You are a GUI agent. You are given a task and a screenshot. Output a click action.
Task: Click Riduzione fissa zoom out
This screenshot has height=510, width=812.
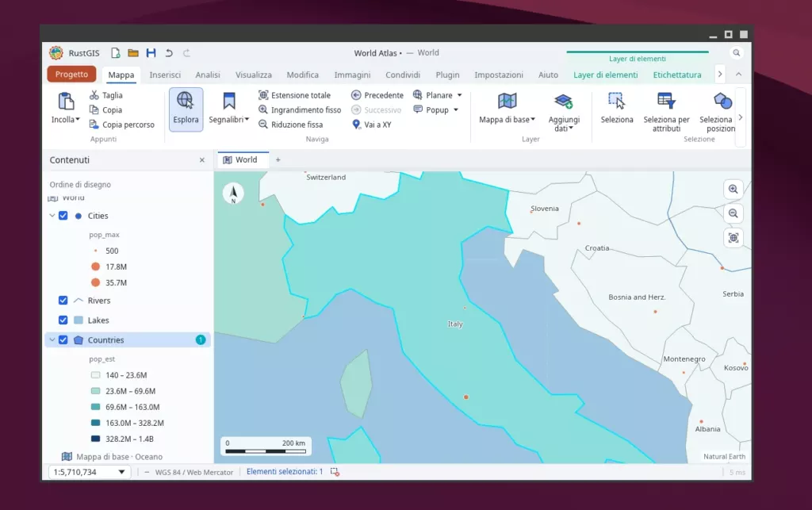pos(290,125)
